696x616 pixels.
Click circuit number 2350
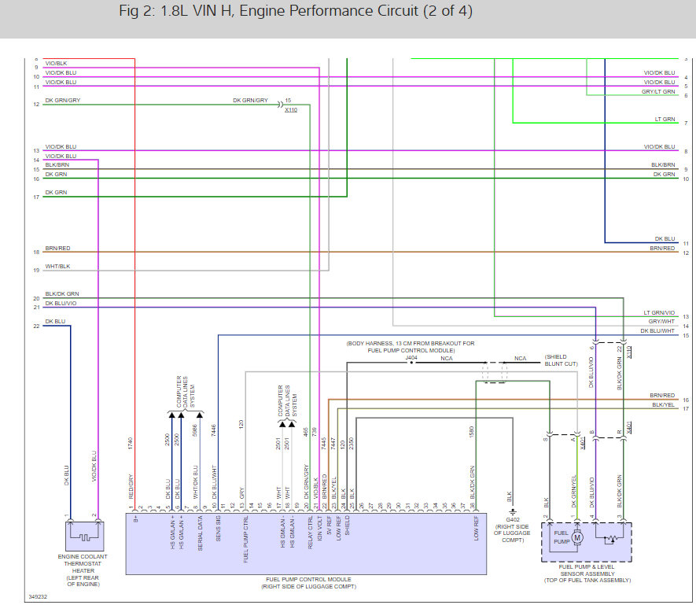pyautogui.click(x=352, y=443)
